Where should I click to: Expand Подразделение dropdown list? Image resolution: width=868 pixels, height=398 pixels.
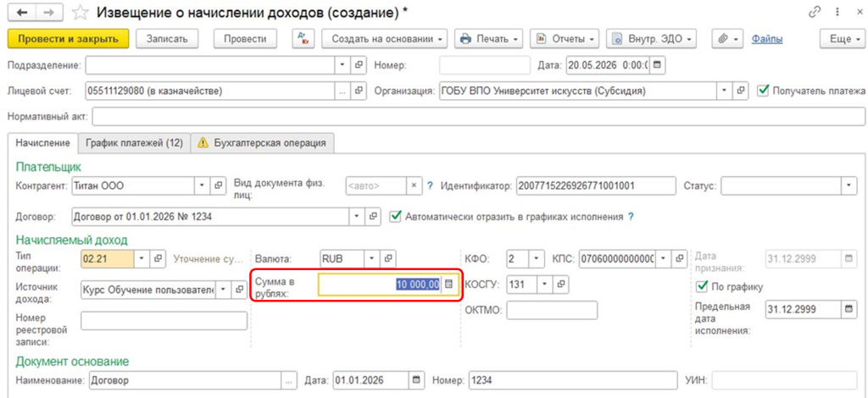[342, 64]
